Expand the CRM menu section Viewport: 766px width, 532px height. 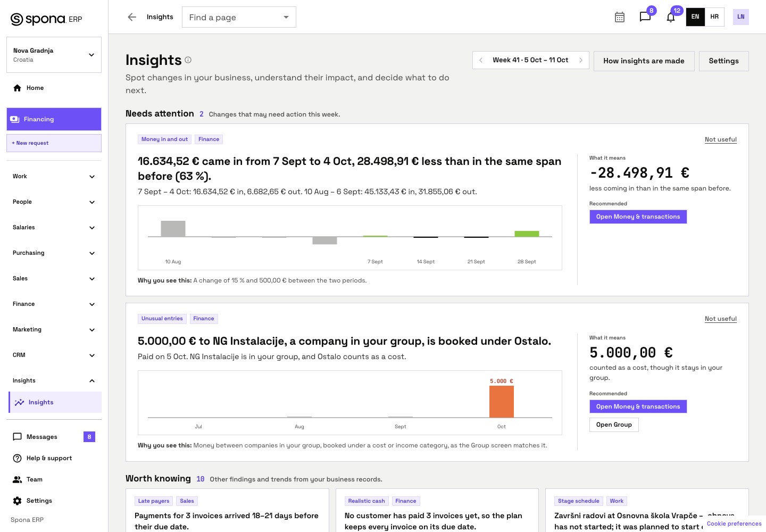tap(54, 355)
